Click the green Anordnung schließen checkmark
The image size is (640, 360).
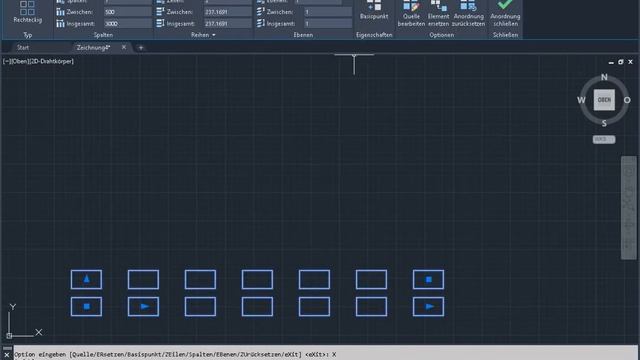505,5
